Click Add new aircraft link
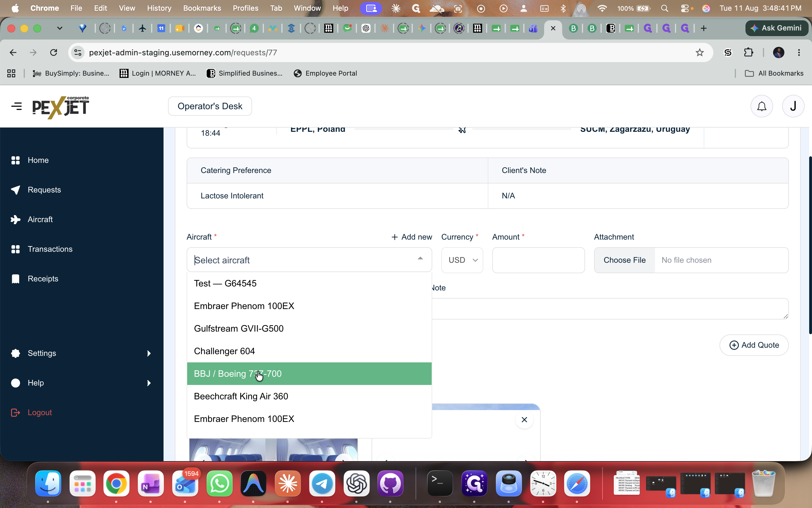812x508 pixels. coord(412,237)
